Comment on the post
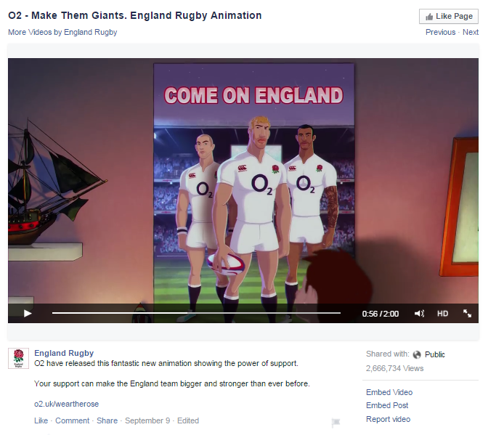The width and height of the screenshot is (504, 435). pos(73,420)
